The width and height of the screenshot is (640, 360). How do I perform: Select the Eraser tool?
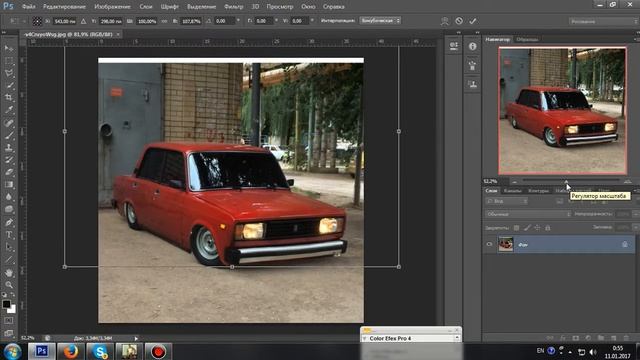tap(9, 172)
